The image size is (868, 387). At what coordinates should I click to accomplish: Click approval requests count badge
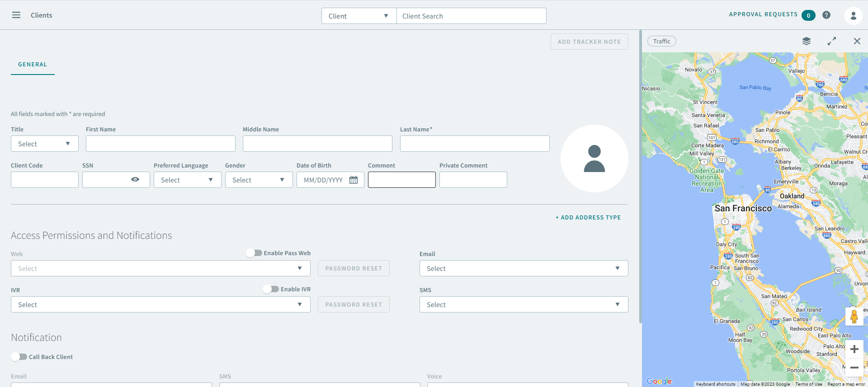pos(808,15)
